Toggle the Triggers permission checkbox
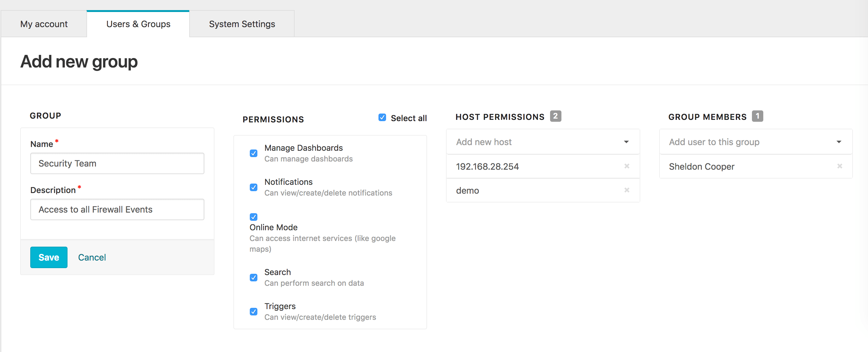Screen dimensions: 868x352 pos(253,312)
